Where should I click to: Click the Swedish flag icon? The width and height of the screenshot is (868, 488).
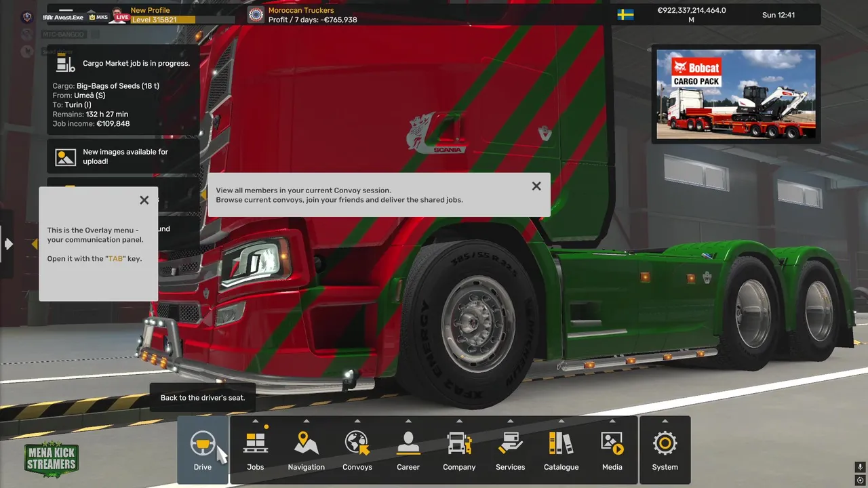pyautogui.click(x=625, y=14)
